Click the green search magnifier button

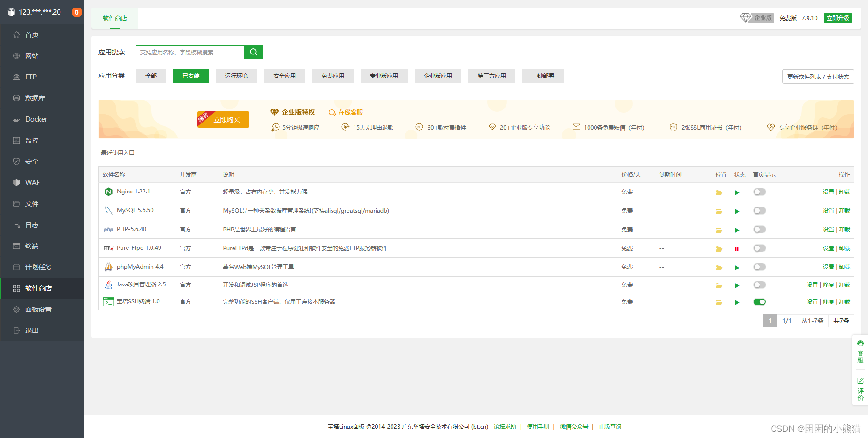[x=253, y=52]
